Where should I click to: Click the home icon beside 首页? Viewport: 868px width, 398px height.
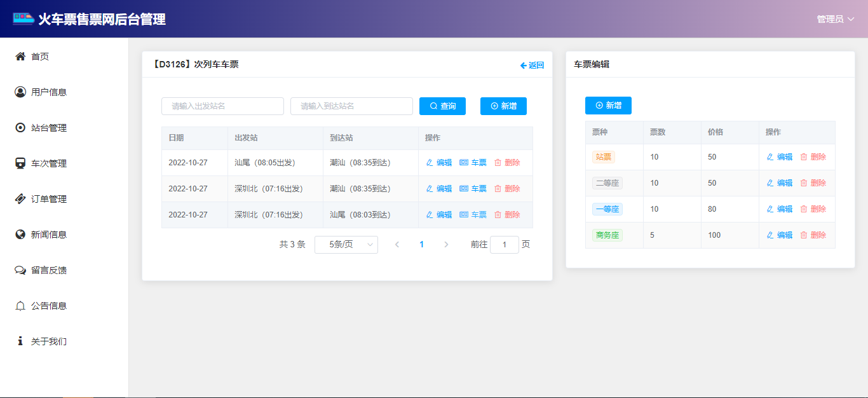tap(20, 57)
